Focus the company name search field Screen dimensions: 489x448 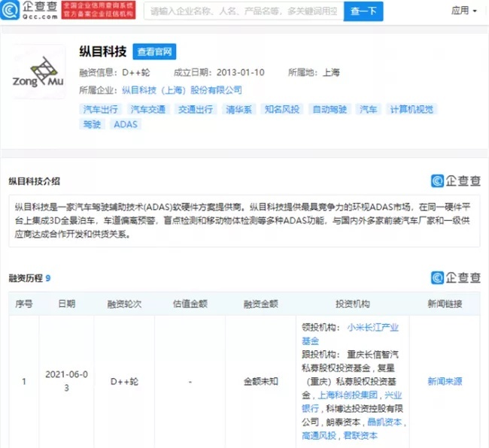[x=244, y=11]
